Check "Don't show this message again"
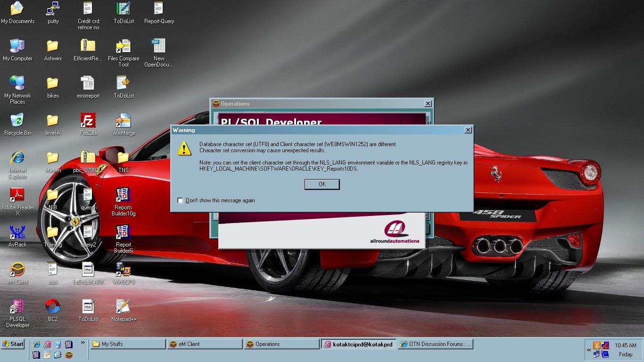 (180, 200)
